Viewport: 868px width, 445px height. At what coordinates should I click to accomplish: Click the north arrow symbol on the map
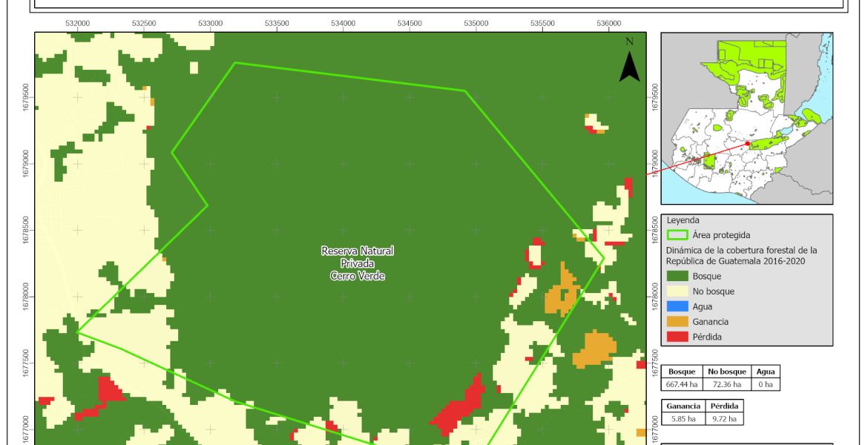pos(629,65)
